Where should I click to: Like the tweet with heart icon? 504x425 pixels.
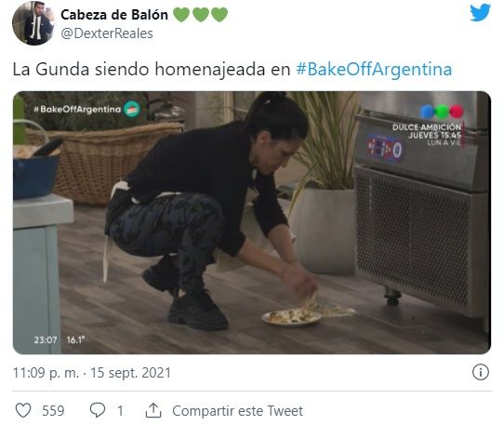click(23, 410)
